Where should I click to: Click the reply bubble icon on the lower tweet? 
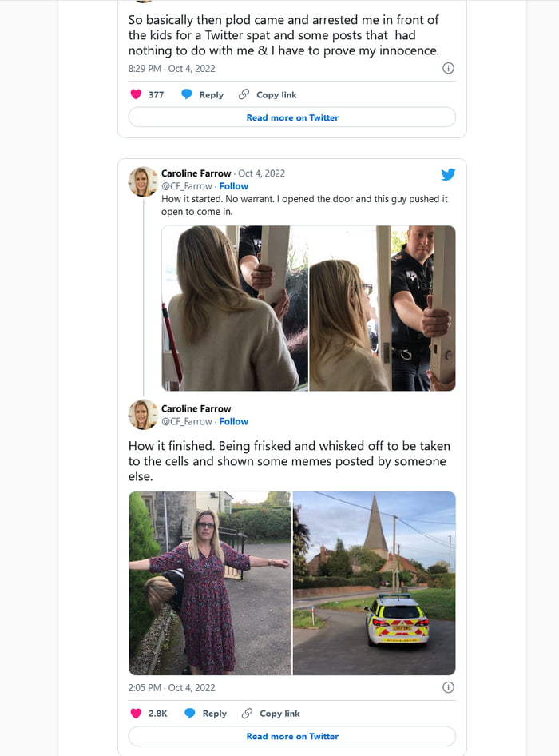tap(190, 714)
